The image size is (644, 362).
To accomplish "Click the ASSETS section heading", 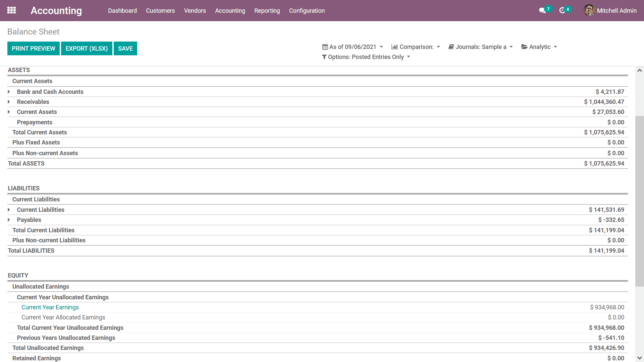I will click(x=19, y=70).
